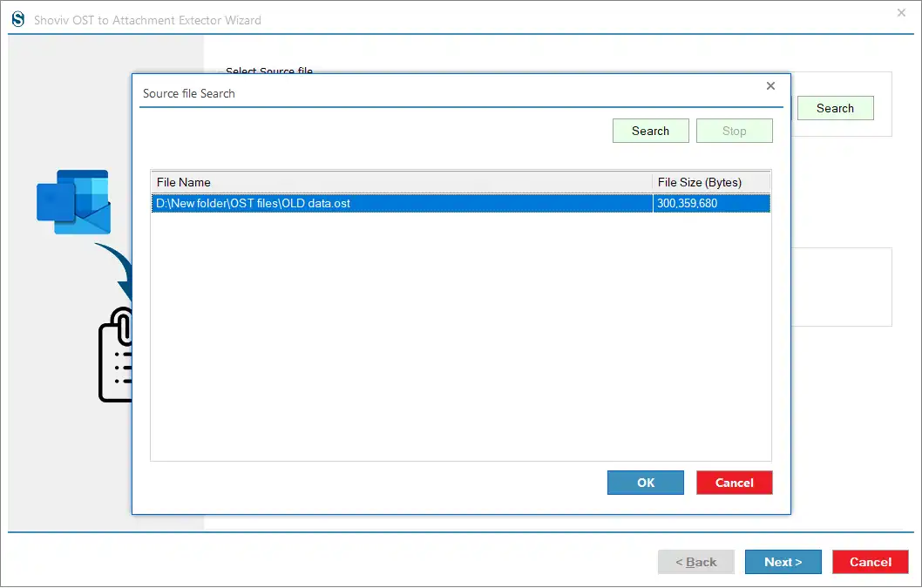Screen dimensions: 922x588
Task: Click the Back button in the wizard
Action: (696, 562)
